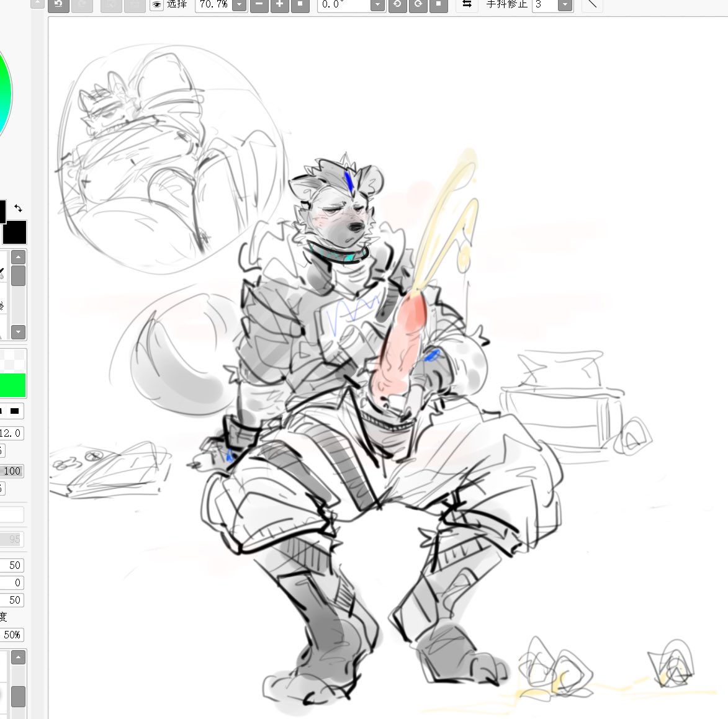Viewport: 728px width, 719px height.
Task: Adjust the slider showing 100
Action: pos(11,471)
